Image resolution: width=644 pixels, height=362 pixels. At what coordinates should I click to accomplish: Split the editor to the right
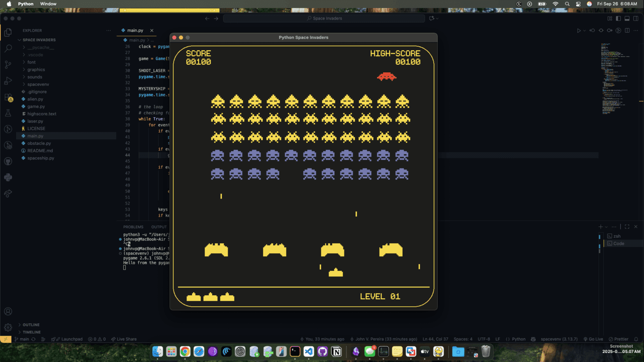point(627,31)
